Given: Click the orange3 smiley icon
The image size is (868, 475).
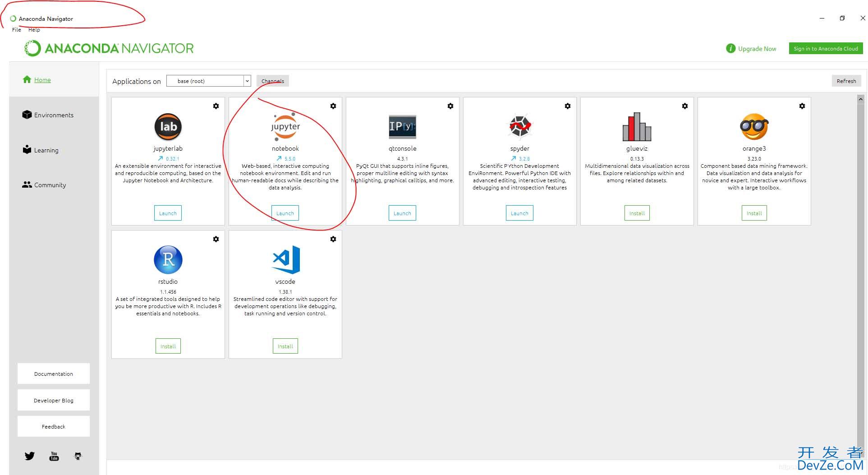Looking at the screenshot, I should 754,127.
